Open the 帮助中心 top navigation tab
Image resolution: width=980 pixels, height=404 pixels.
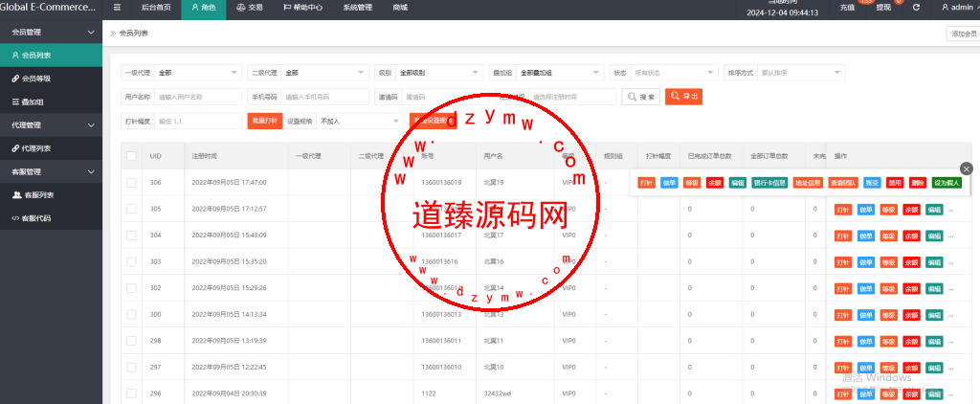coord(302,8)
